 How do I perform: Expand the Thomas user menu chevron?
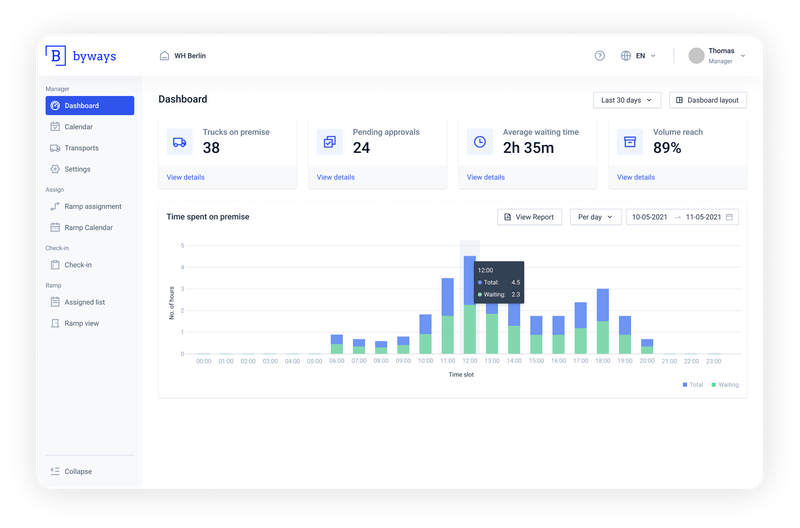coord(743,56)
